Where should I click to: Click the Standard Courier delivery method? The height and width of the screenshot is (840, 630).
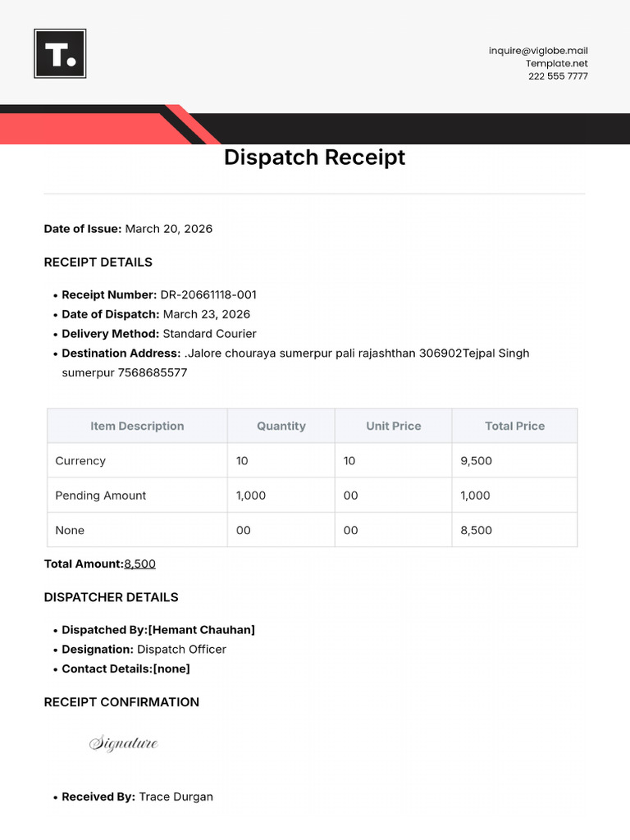[209, 334]
